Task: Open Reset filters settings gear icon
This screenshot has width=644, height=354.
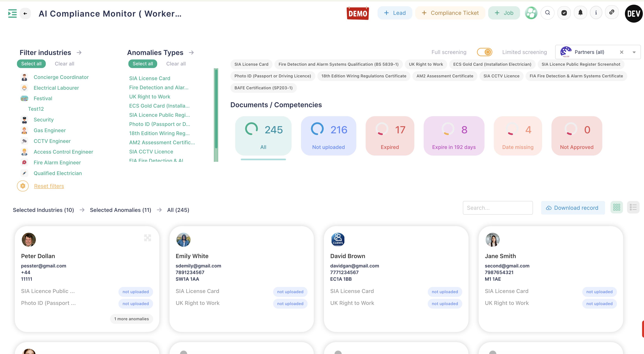Action: tap(23, 186)
